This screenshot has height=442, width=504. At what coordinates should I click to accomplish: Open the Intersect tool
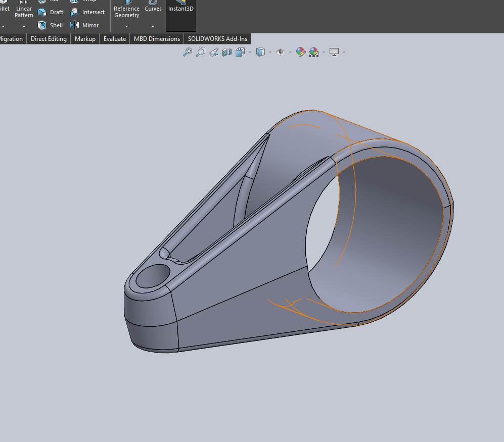tap(88, 12)
